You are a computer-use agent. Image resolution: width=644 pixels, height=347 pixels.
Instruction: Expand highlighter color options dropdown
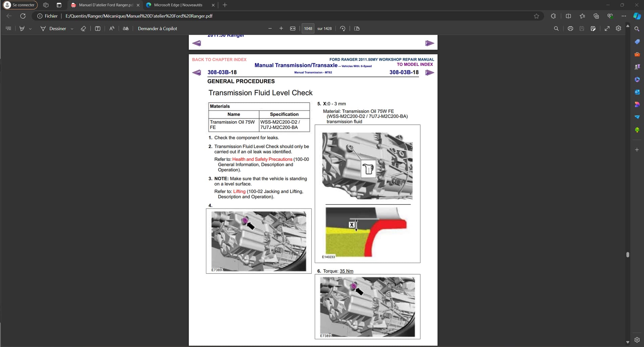[30, 29]
